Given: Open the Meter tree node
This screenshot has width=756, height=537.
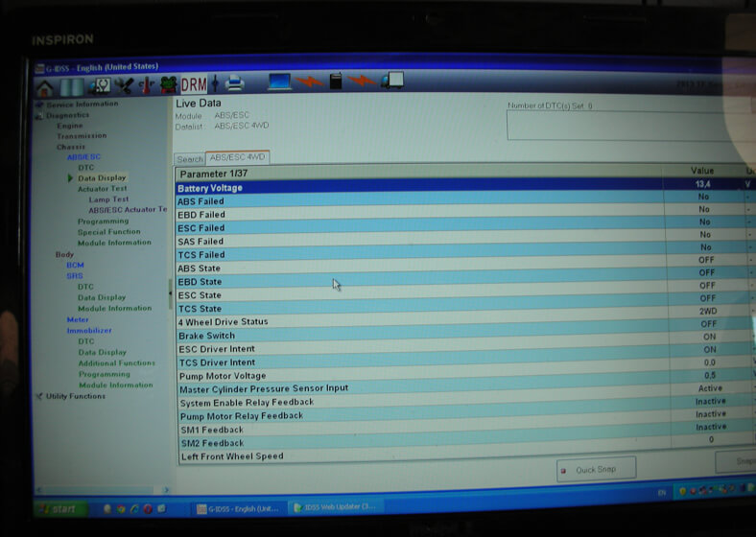Looking at the screenshot, I should [78, 319].
